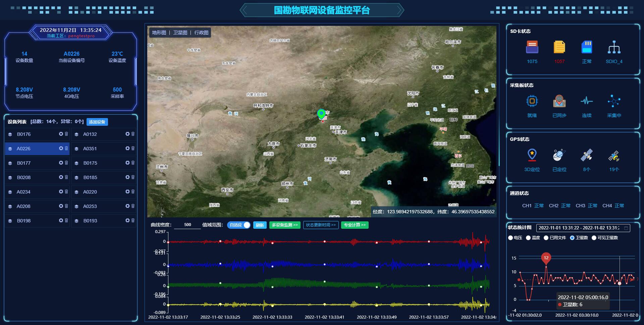The height and width of the screenshot is (325, 644).
Task: Click the 曲线密度 input field
Action: point(187,225)
